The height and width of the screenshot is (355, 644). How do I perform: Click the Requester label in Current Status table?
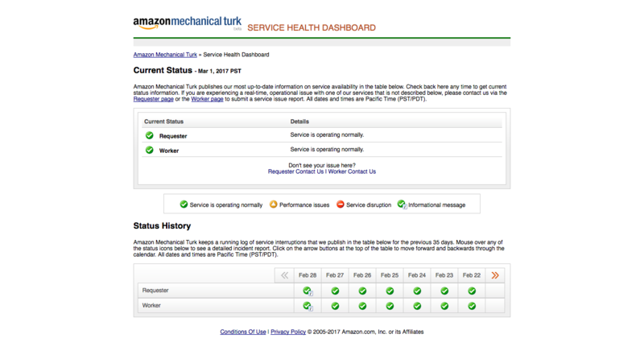point(173,136)
